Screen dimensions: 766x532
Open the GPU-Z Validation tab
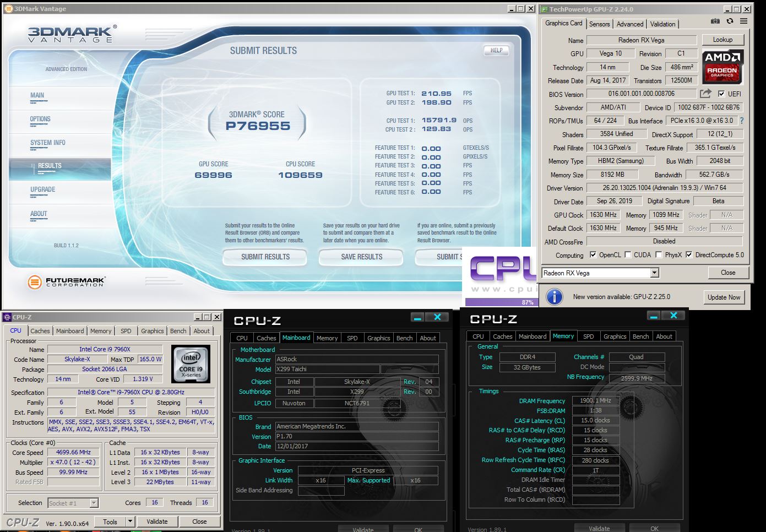(662, 24)
